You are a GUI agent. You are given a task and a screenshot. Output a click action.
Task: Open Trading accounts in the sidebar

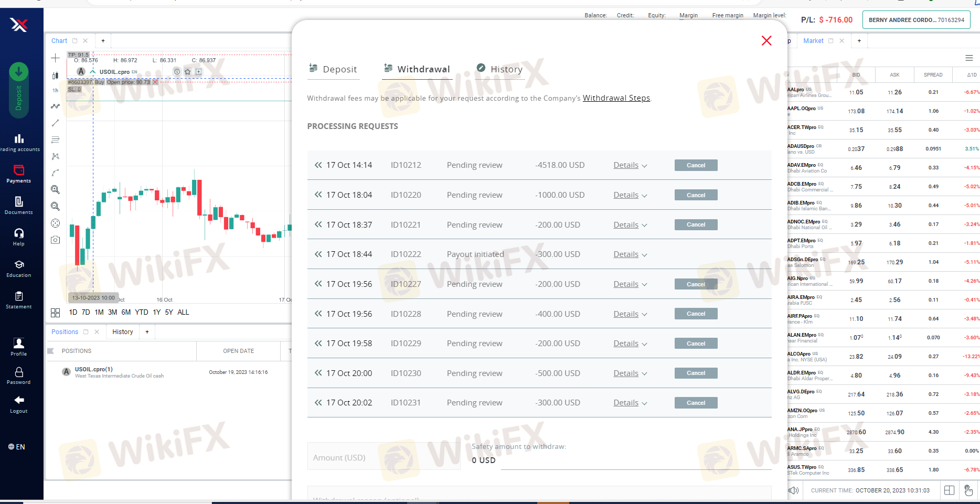[x=19, y=143]
